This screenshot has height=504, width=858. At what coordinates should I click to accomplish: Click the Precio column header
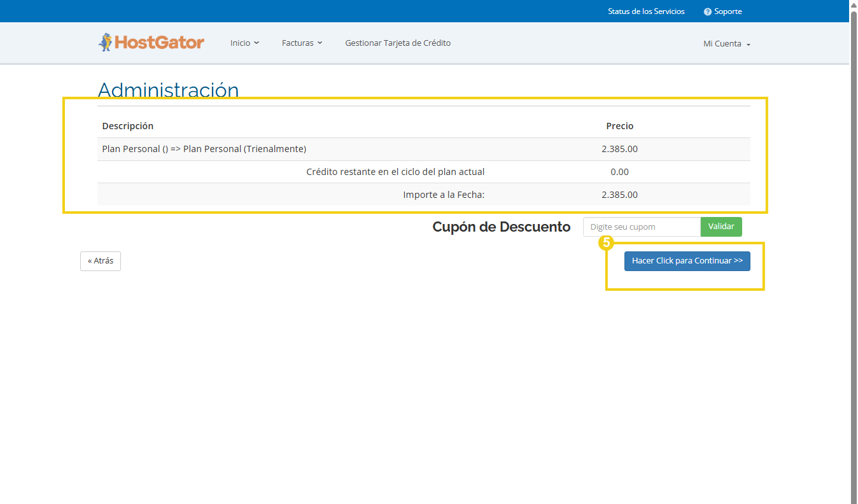click(619, 126)
